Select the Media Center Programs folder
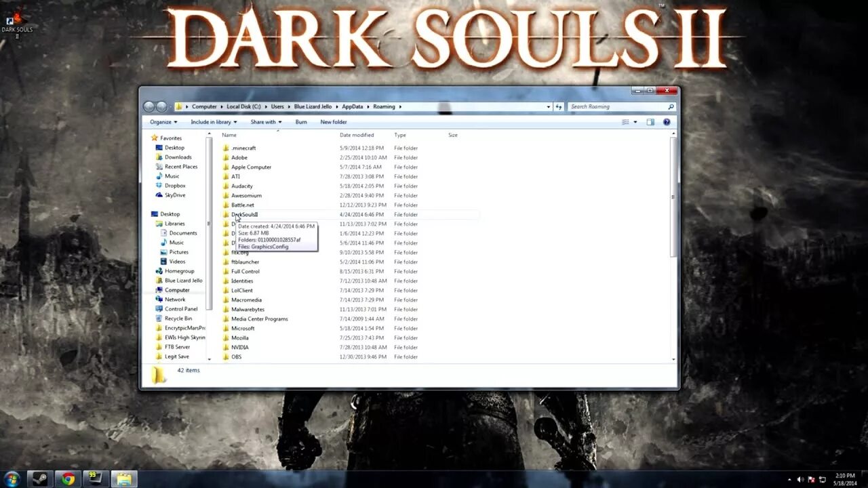Screen dimensions: 868x488 [x=260, y=319]
